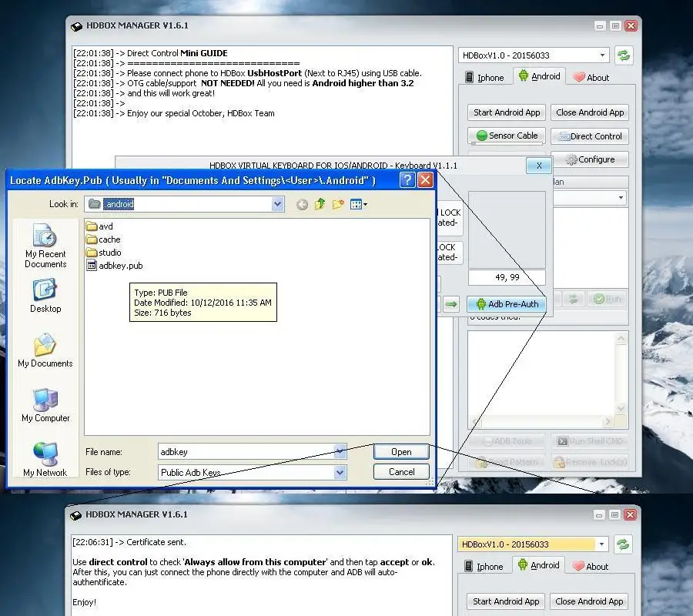Image resolution: width=693 pixels, height=616 pixels.
Task: Open About tab in top window
Action: coord(591,77)
